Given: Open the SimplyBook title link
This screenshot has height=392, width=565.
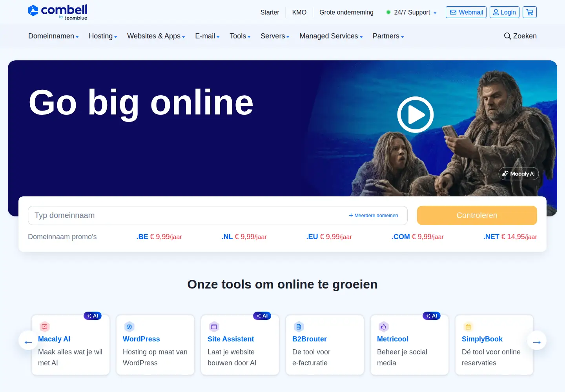Looking at the screenshot, I should (482, 339).
